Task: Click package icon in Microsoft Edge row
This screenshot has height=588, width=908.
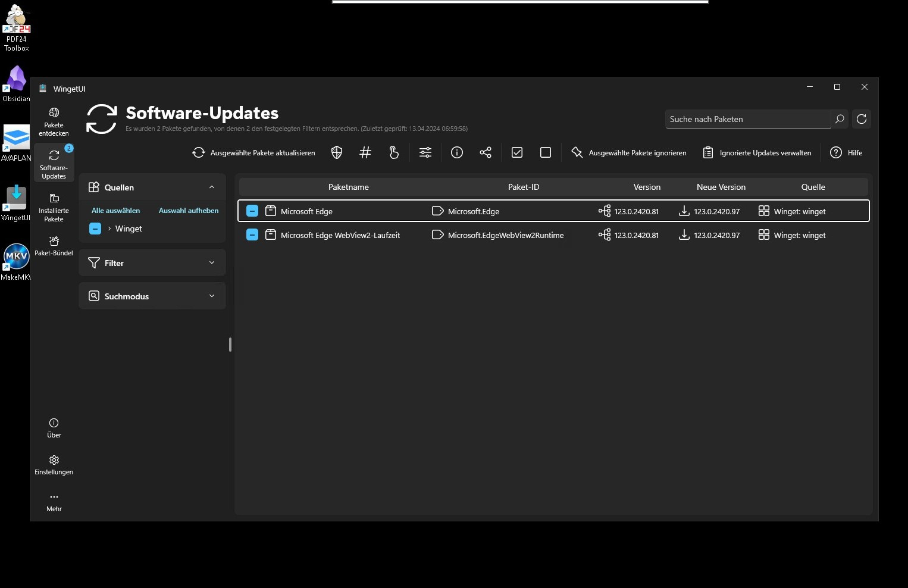Action: click(271, 211)
